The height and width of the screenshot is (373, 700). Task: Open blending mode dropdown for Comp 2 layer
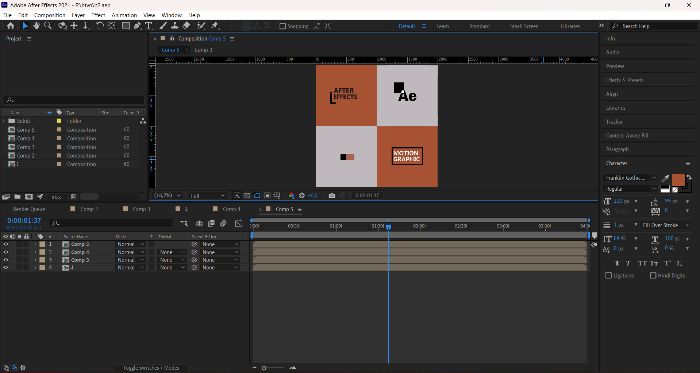tap(131, 245)
